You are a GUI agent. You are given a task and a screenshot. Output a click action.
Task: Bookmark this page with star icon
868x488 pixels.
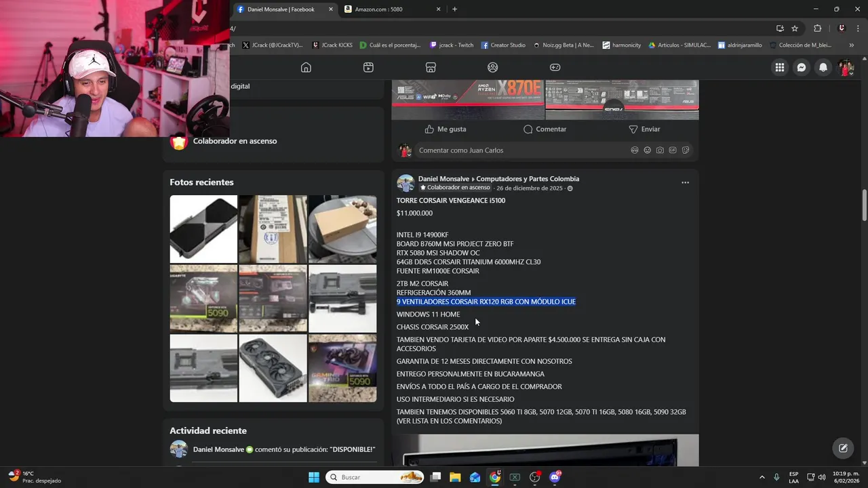click(795, 28)
